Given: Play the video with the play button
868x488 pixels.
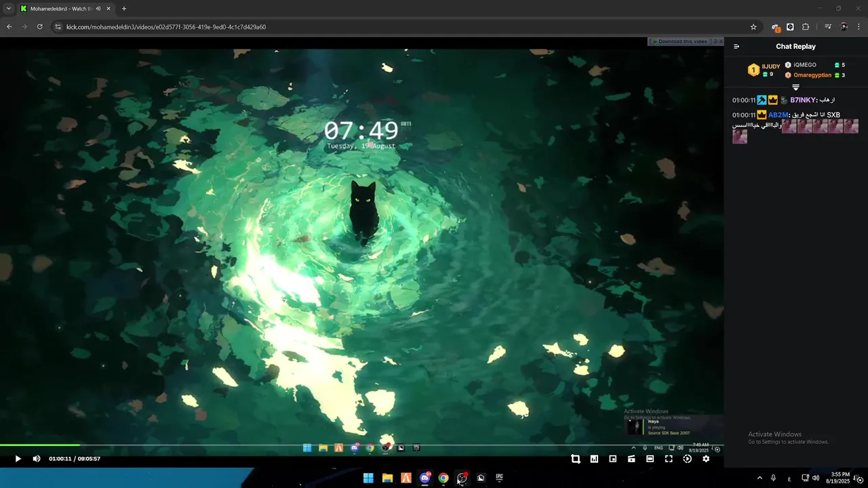Looking at the screenshot, I should click(x=18, y=459).
